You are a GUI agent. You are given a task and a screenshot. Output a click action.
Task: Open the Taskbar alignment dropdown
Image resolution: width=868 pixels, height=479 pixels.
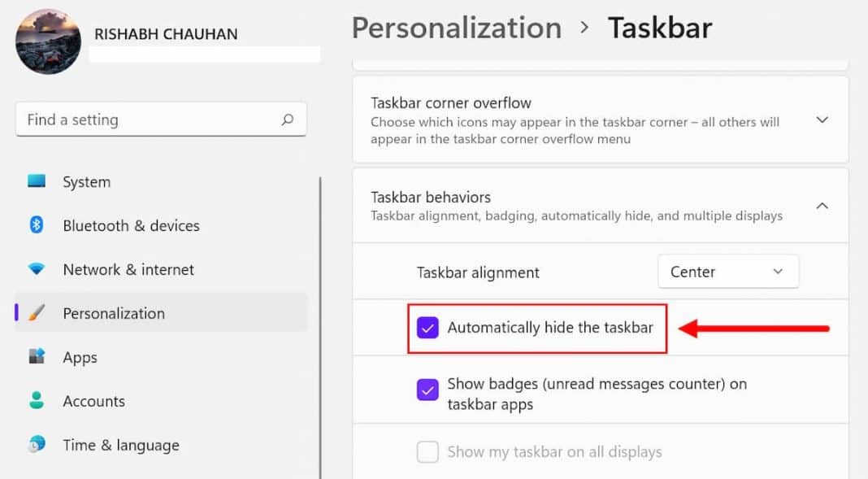tap(727, 272)
